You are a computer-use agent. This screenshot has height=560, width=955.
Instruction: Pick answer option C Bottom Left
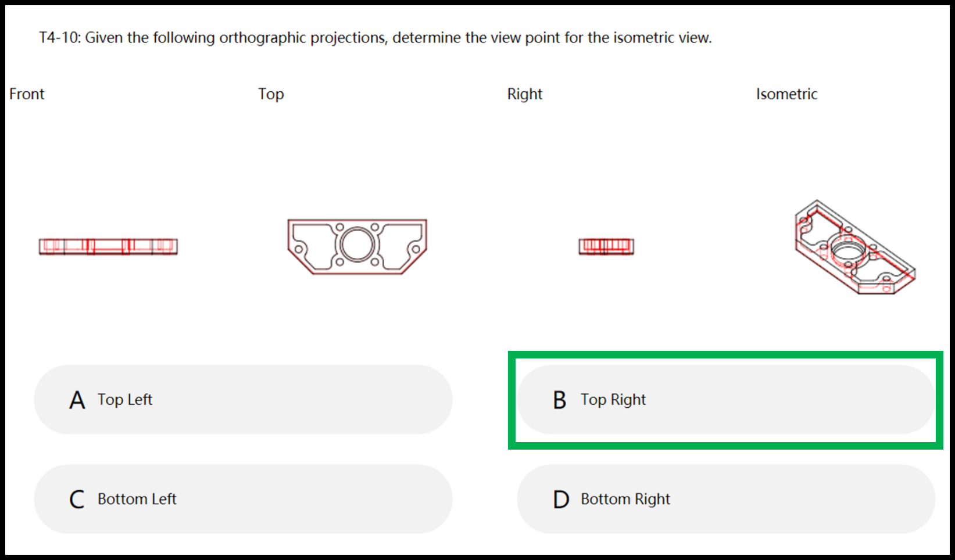click(x=243, y=499)
